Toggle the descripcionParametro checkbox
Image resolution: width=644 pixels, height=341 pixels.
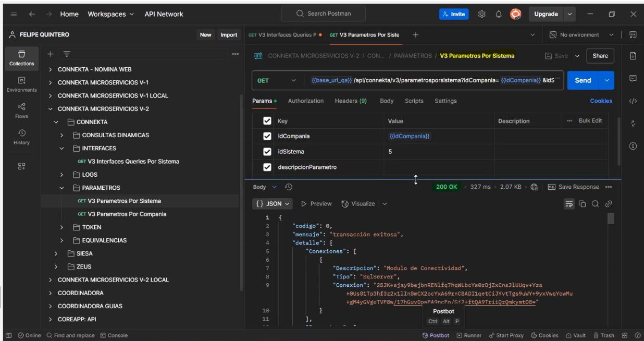(267, 167)
